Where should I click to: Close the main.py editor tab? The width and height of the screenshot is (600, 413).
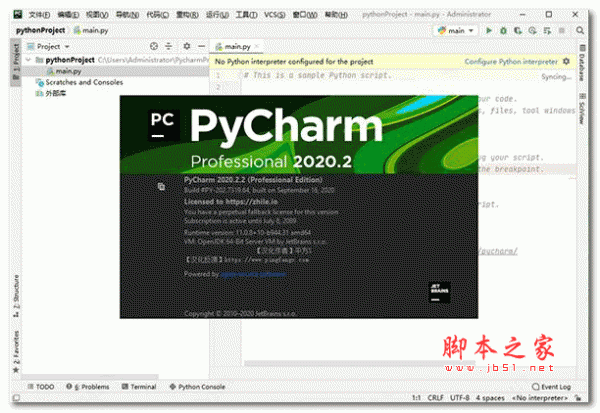(257, 46)
